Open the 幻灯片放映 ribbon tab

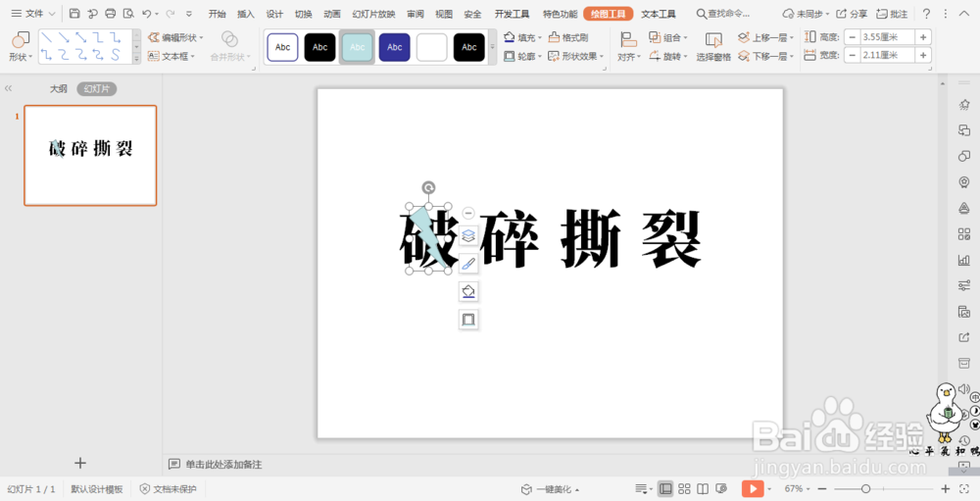(373, 13)
